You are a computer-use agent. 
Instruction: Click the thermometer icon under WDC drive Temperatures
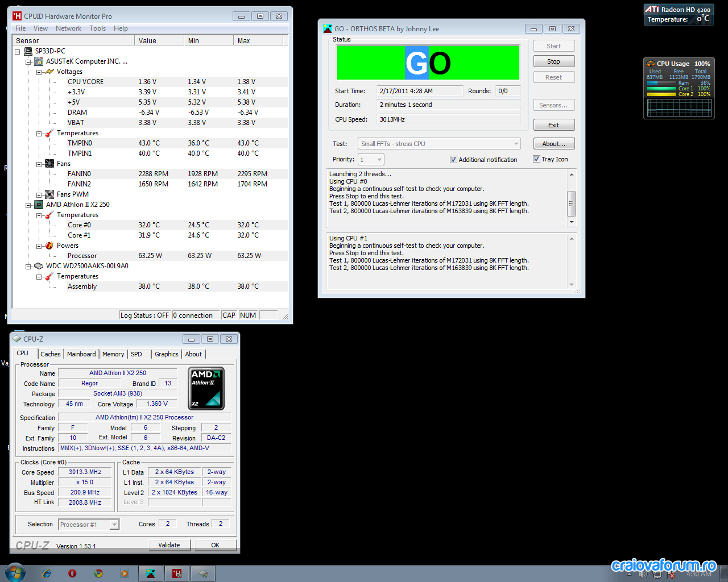[x=49, y=276]
